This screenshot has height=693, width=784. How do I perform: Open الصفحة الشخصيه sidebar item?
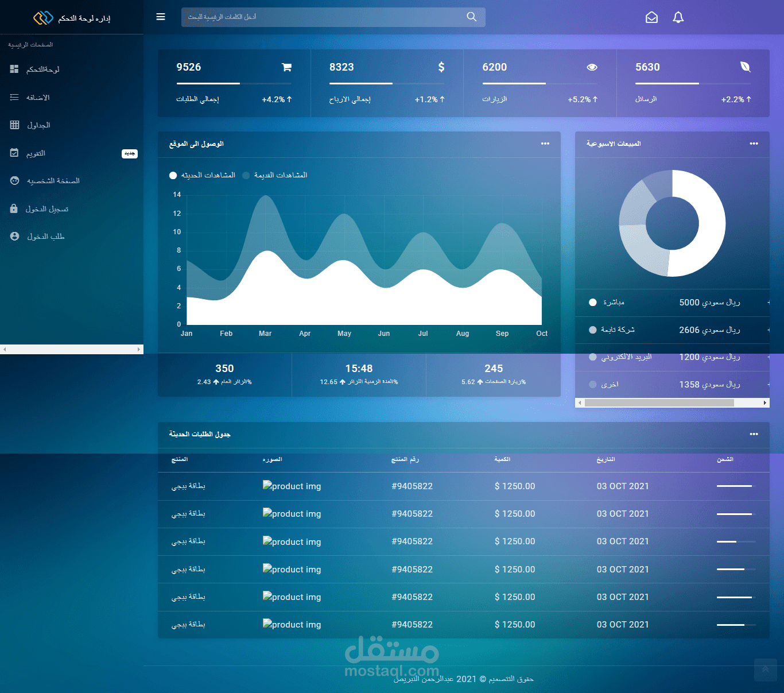pos(72,181)
